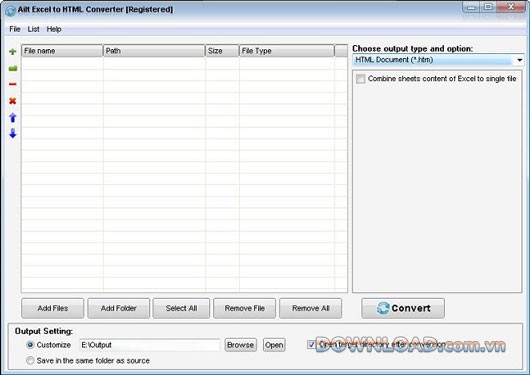Move item up with blue up arrow

click(x=13, y=117)
